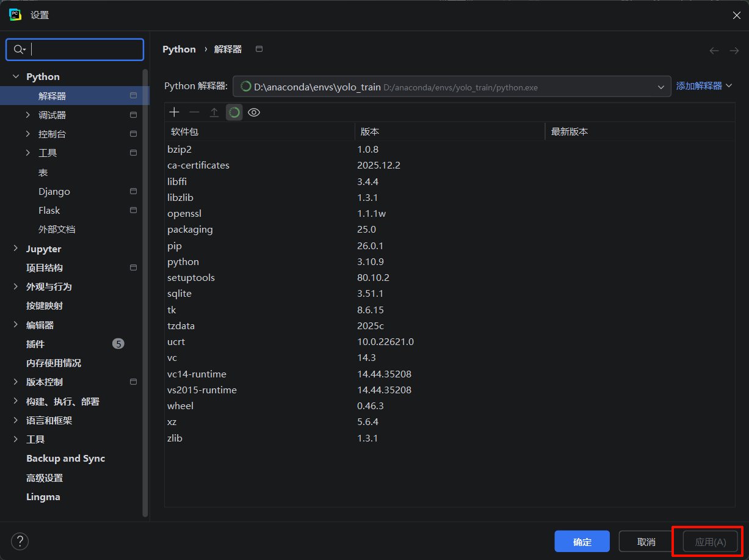Select the pip package row
Image resolution: width=749 pixels, height=560 pixels.
click(x=450, y=245)
